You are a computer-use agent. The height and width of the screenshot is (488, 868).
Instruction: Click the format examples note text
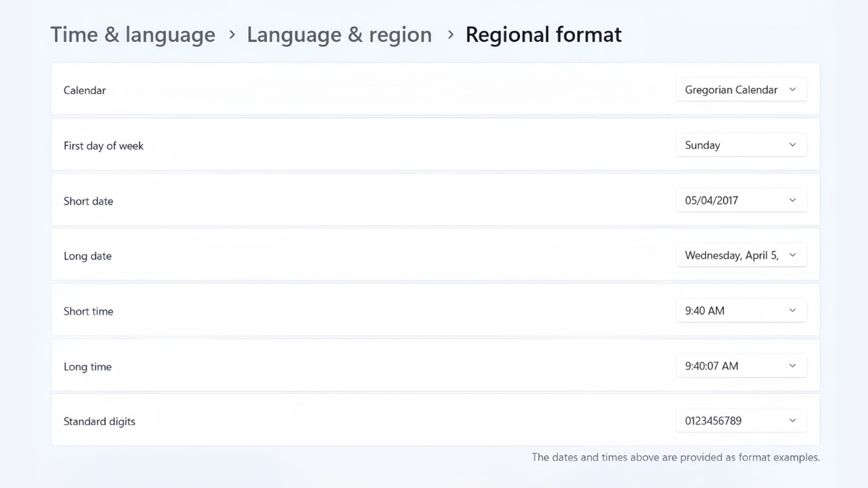click(676, 457)
